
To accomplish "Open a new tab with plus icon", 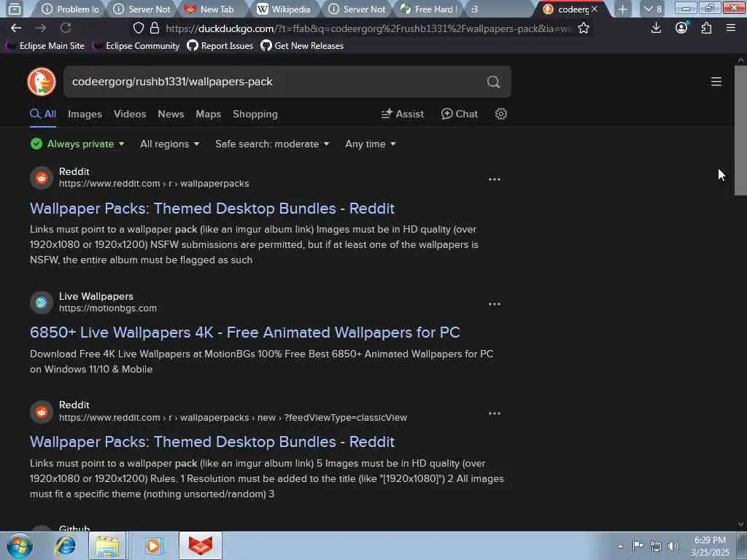I will tap(623, 9).
